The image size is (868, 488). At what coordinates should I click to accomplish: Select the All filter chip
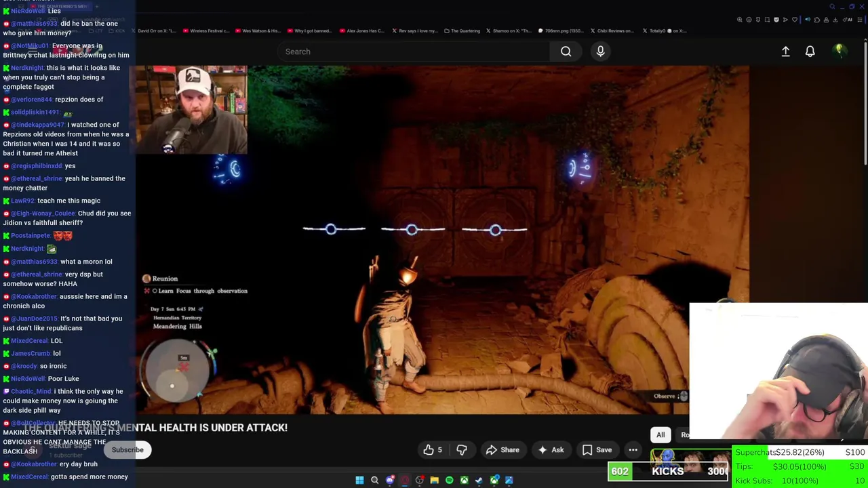point(660,435)
